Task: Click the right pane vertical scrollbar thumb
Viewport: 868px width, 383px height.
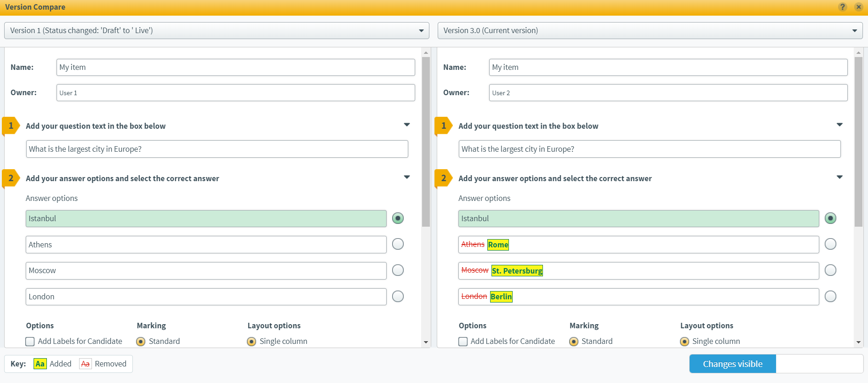Action: click(x=858, y=142)
